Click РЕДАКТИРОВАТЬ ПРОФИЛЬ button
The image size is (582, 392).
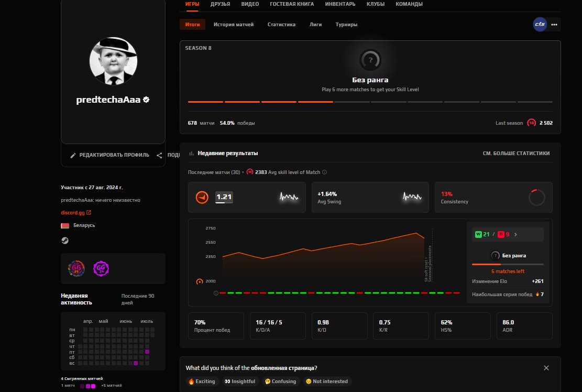point(110,155)
